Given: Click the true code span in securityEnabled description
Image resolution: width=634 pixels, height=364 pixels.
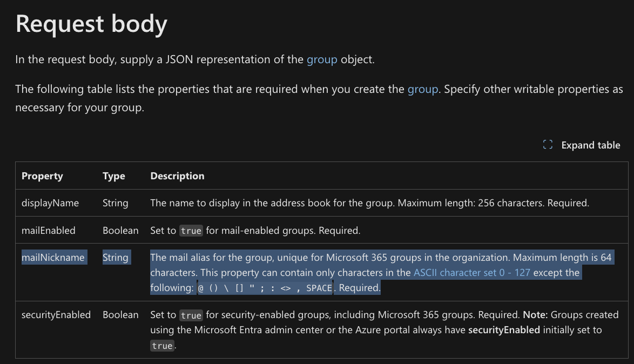Looking at the screenshot, I should click(191, 314).
